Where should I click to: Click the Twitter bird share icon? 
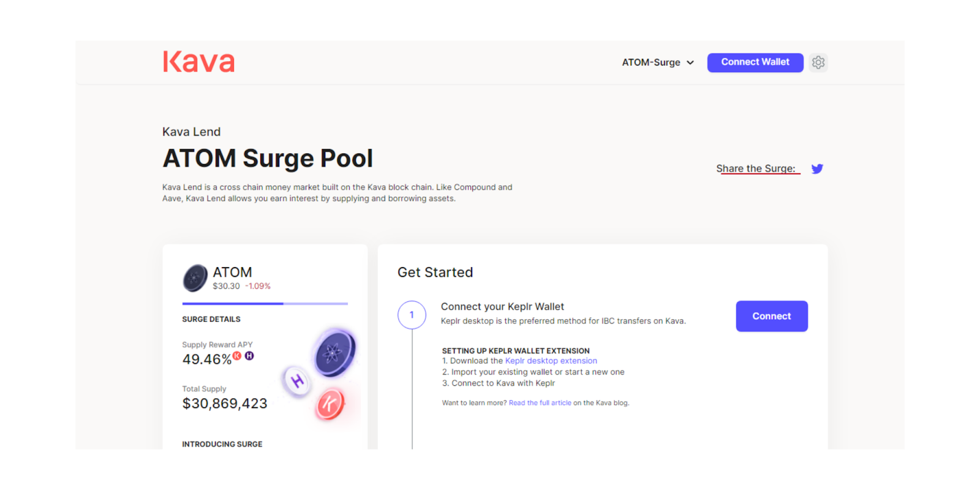click(x=817, y=168)
